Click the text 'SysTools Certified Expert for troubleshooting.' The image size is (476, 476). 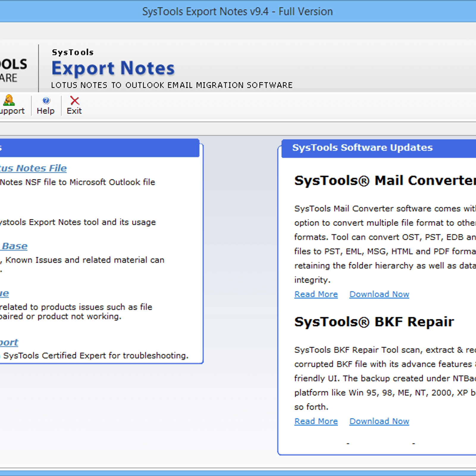pyautogui.click(x=96, y=356)
